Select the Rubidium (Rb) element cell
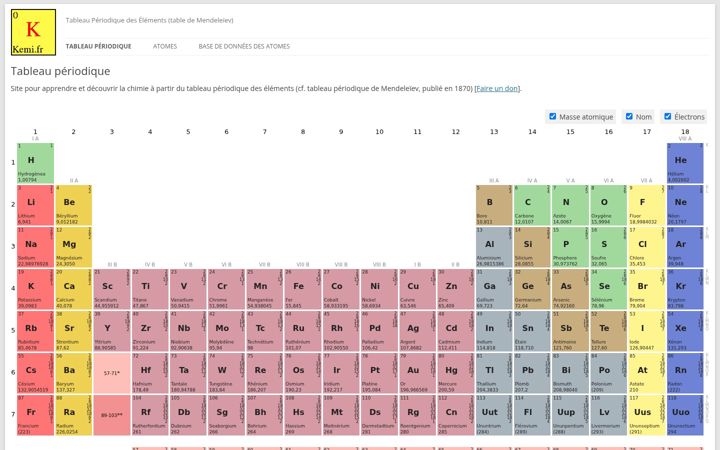Screen dimensions: 720x450 pos(35,331)
